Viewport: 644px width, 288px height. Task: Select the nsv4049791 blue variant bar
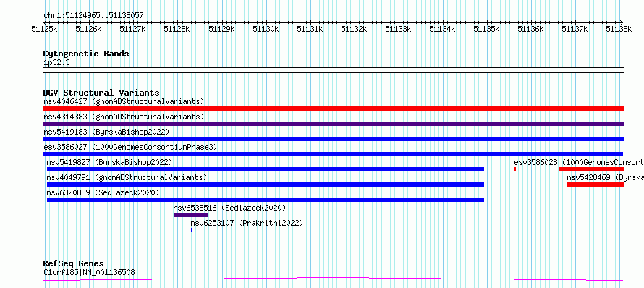tap(266, 185)
